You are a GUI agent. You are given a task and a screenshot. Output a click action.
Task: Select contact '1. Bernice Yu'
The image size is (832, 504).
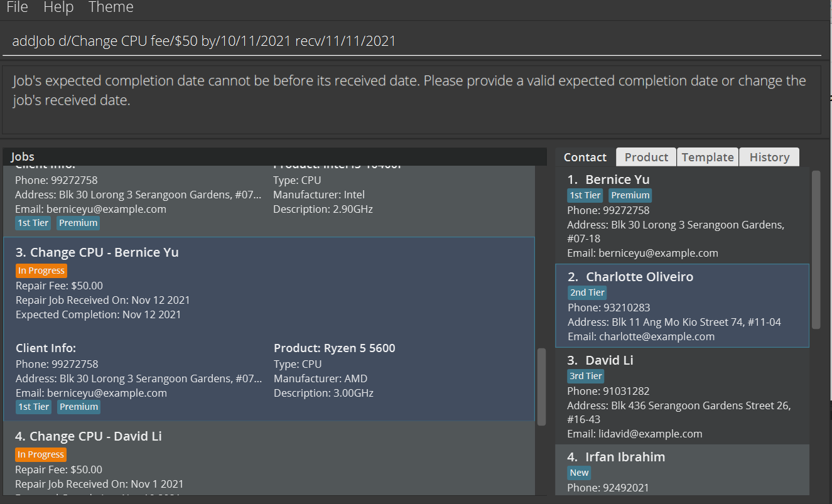(x=682, y=216)
